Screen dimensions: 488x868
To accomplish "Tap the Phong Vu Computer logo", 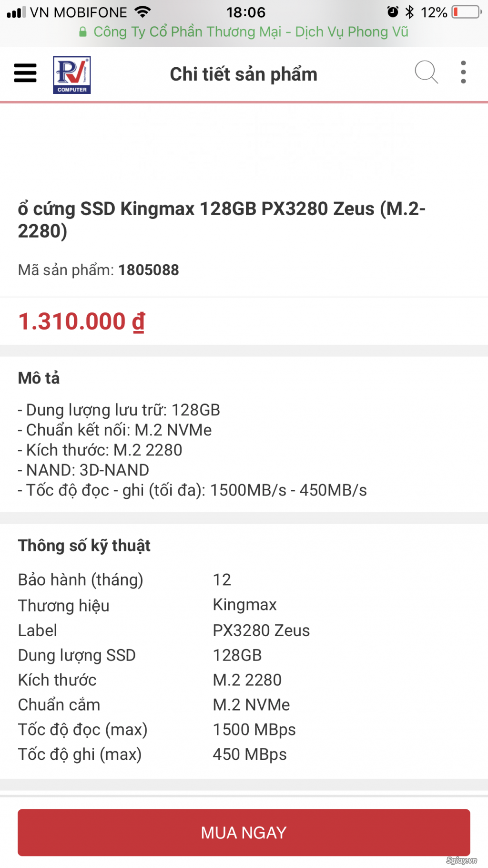I will [72, 75].
